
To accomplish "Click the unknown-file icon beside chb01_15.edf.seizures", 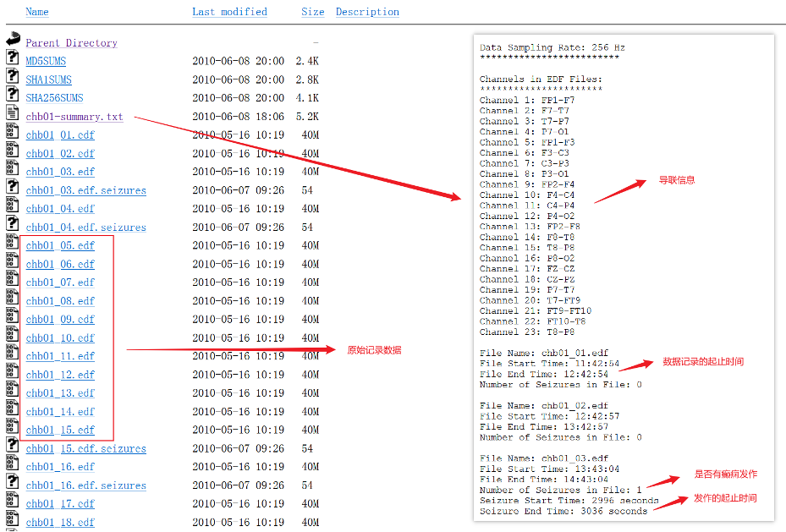I will tap(13, 445).
